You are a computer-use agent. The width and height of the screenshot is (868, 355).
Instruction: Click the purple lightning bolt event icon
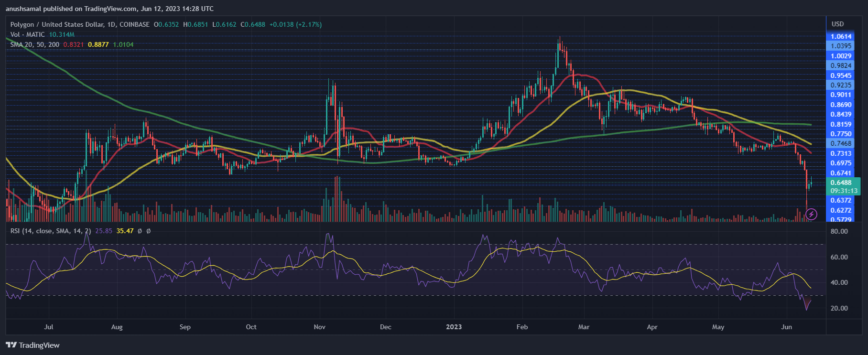[x=811, y=215]
